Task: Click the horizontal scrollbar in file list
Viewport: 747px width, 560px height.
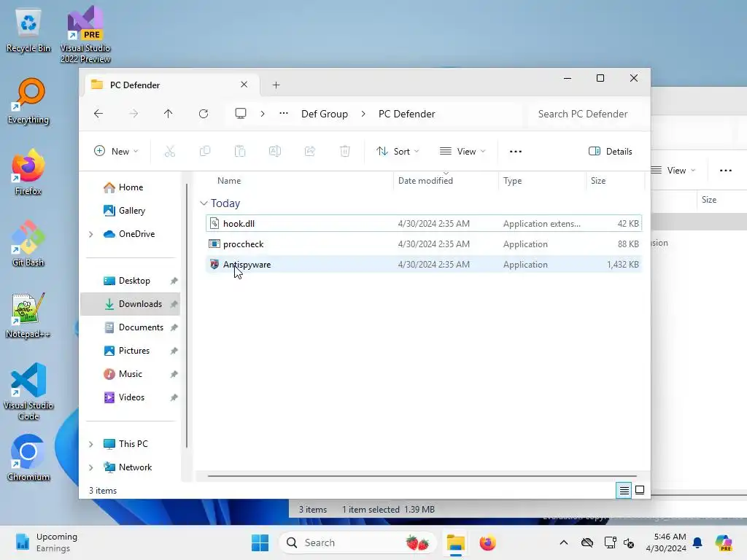Action: pyautogui.click(x=422, y=475)
